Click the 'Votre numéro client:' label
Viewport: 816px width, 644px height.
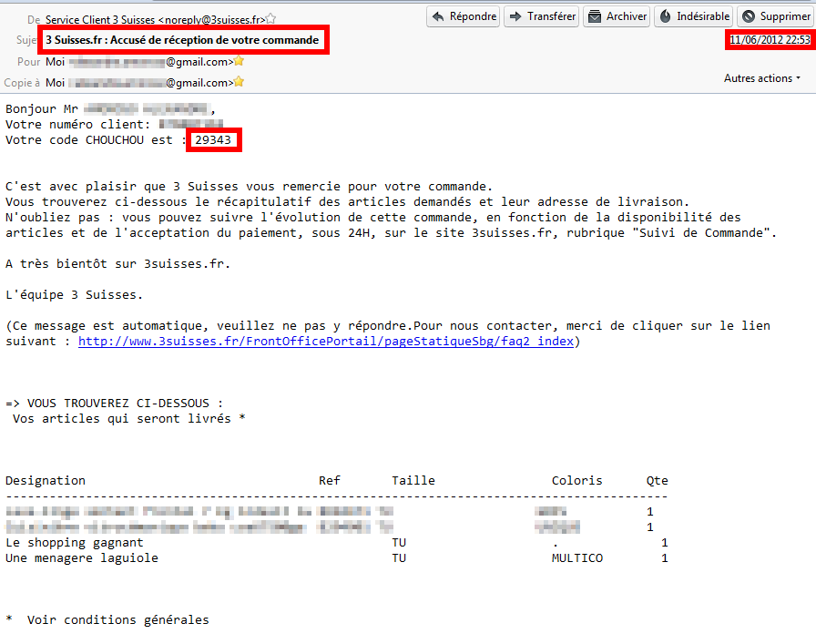click(77, 125)
